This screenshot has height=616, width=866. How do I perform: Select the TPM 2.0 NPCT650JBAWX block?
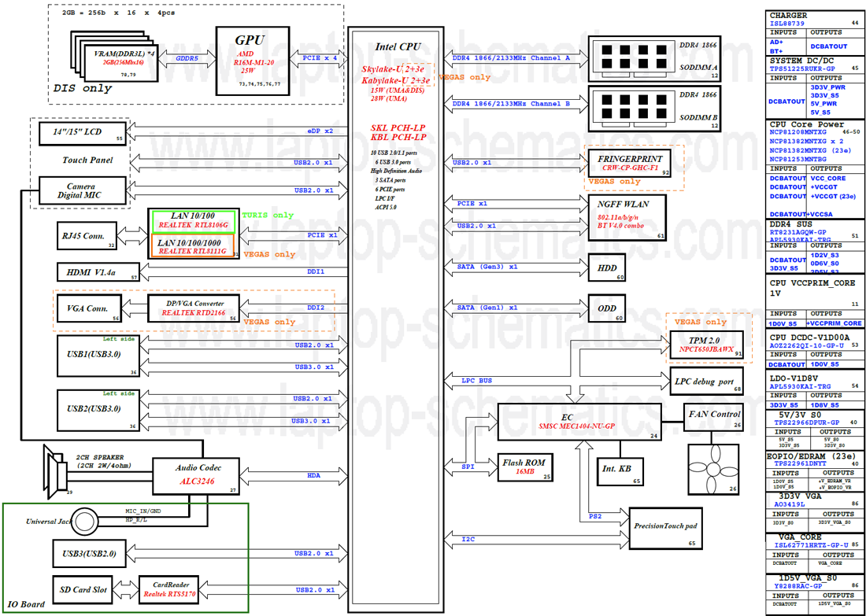[x=706, y=345]
